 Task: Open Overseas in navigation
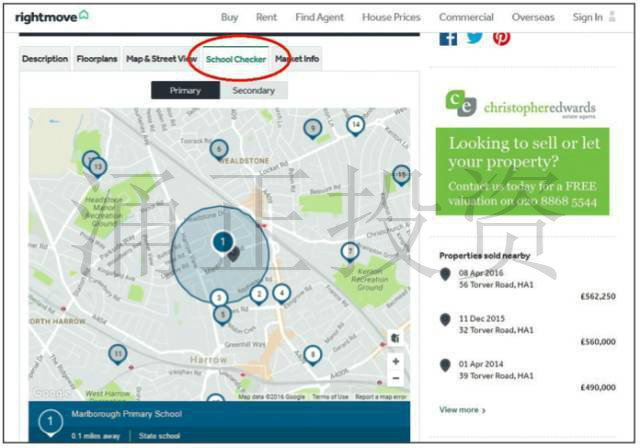[533, 18]
